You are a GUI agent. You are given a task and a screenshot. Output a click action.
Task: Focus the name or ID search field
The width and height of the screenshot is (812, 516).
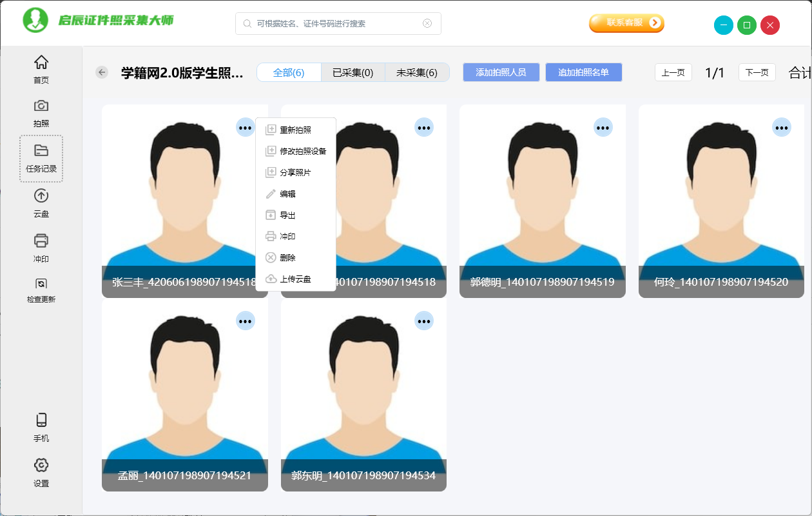(338, 23)
